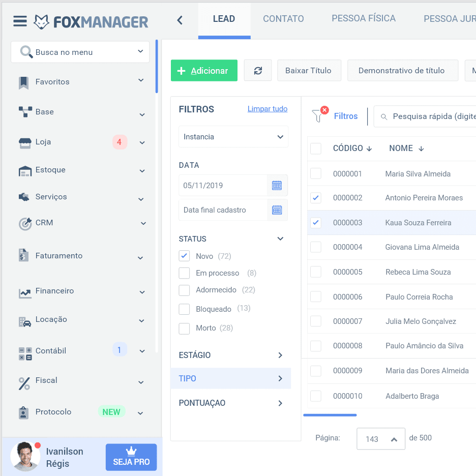The width and height of the screenshot is (476, 476).
Task: Check the Morto status filter
Action: click(x=184, y=329)
